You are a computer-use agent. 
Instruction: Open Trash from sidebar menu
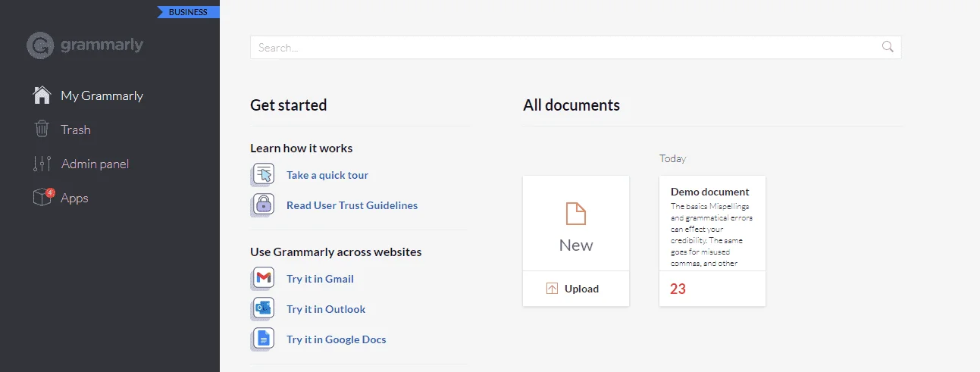[76, 130]
